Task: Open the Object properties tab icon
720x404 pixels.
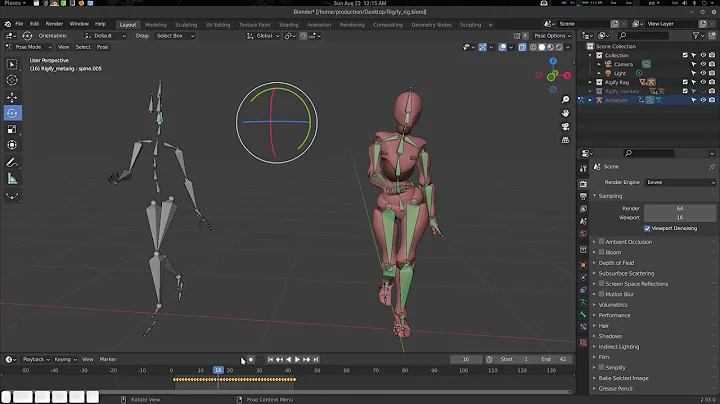Action: [x=583, y=265]
